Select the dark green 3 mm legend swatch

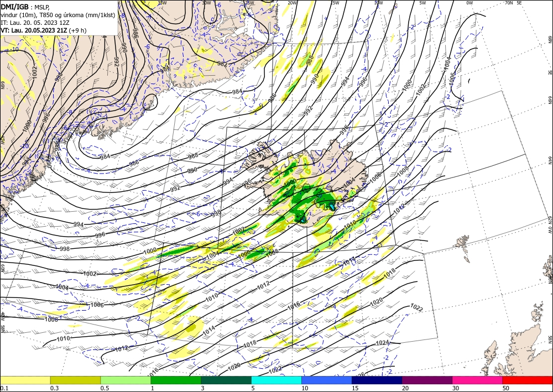[226, 380]
